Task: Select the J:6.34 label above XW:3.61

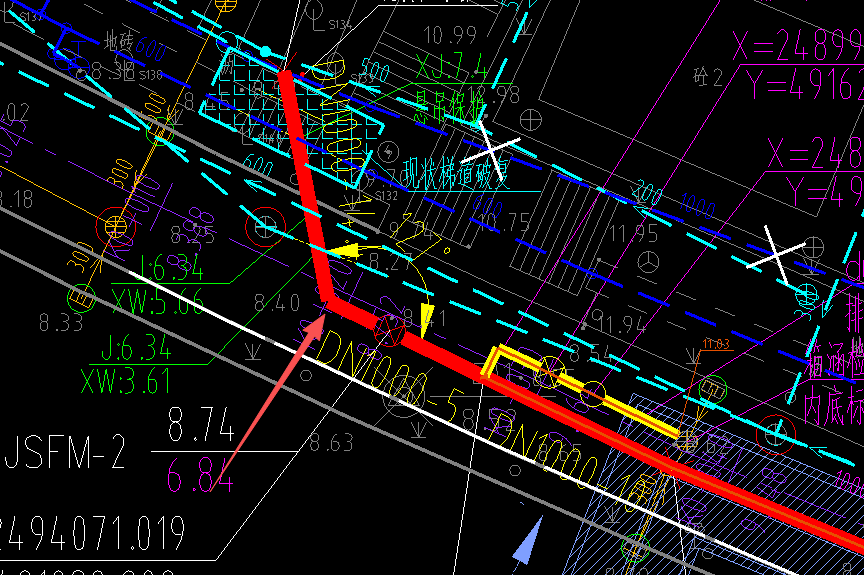Action: click(136, 348)
